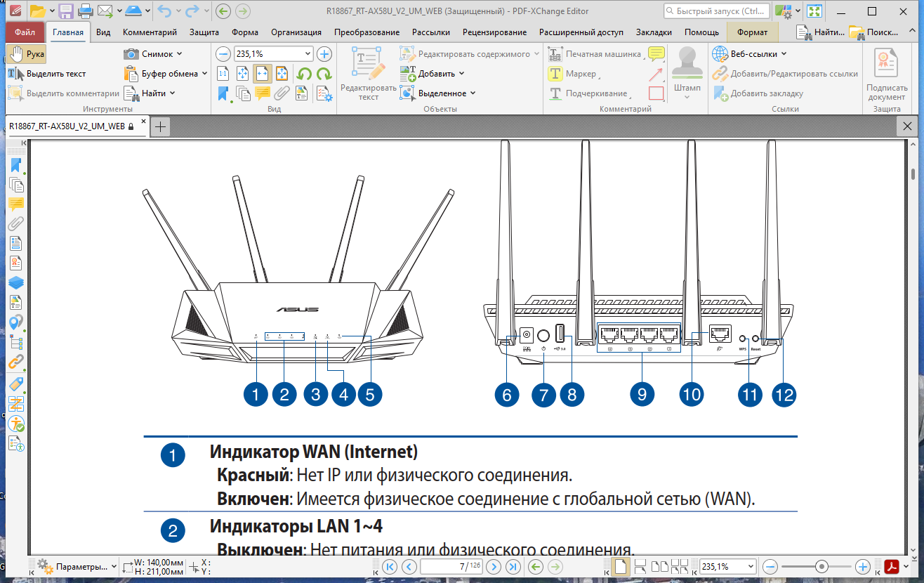Screen dimensions: 924x583
Task: Toggle bookmarks pane from ribbon Вид group
Action: pos(224,93)
